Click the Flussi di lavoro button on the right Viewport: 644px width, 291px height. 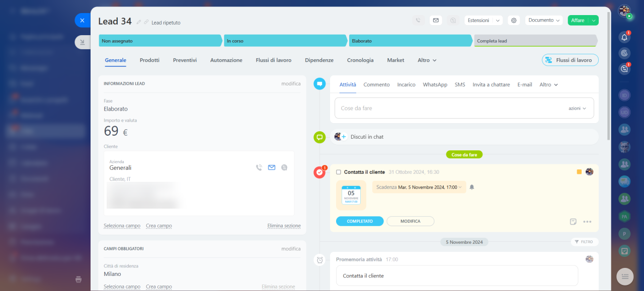[x=570, y=60]
